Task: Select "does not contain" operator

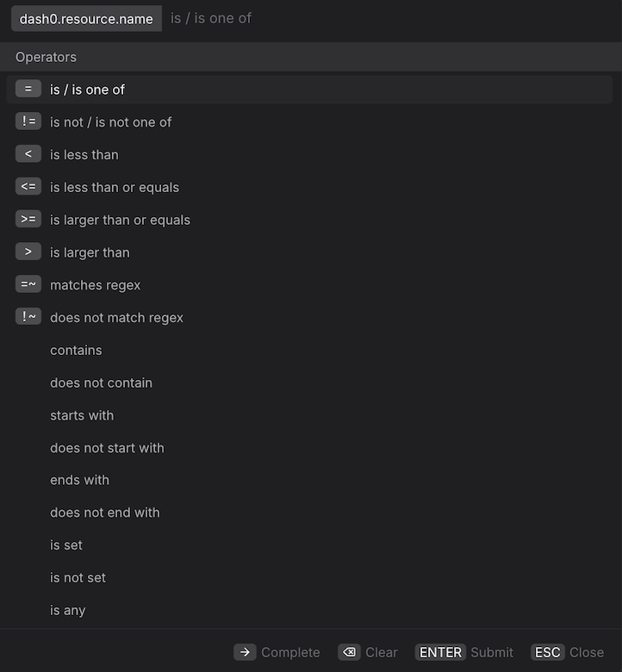Action: tap(101, 383)
